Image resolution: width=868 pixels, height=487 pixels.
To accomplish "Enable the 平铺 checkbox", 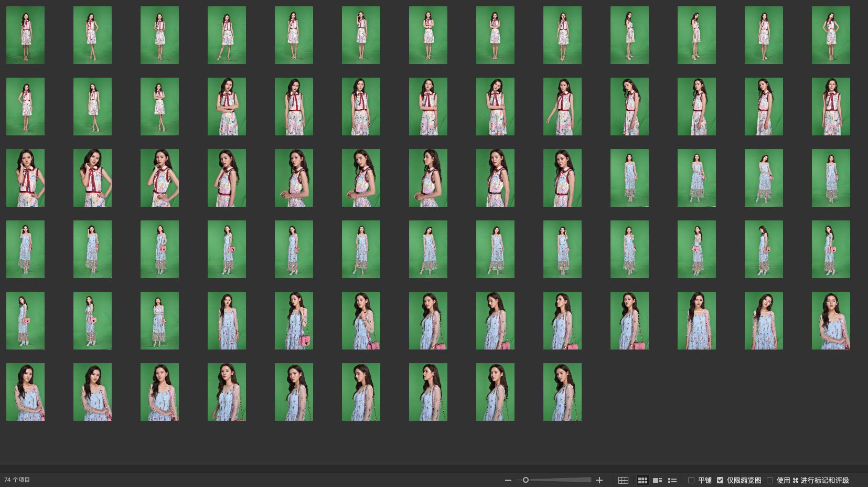I will pos(691,480).
